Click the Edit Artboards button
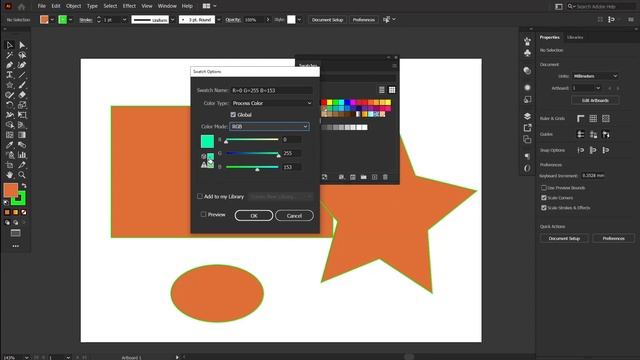This screenshot has height=360, width=640. pos(595,100)
